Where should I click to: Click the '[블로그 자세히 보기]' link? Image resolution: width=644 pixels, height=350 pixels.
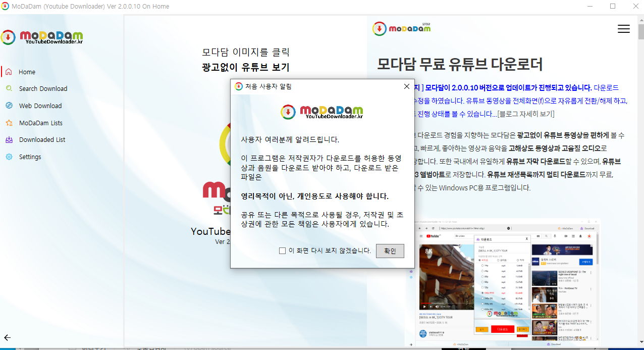point(525,114)
